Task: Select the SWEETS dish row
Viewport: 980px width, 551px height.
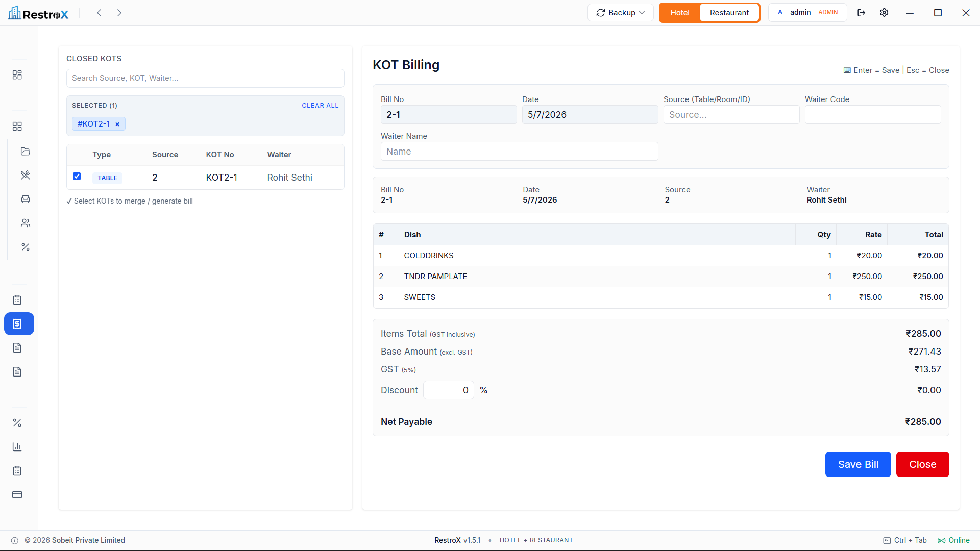Action: pyautogui.click(x=661, y=297)
